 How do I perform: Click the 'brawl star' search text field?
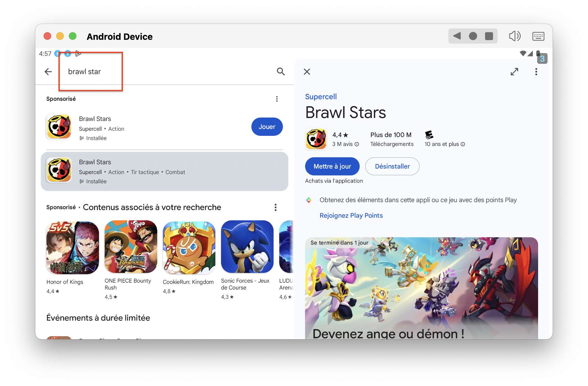(164, 72)
